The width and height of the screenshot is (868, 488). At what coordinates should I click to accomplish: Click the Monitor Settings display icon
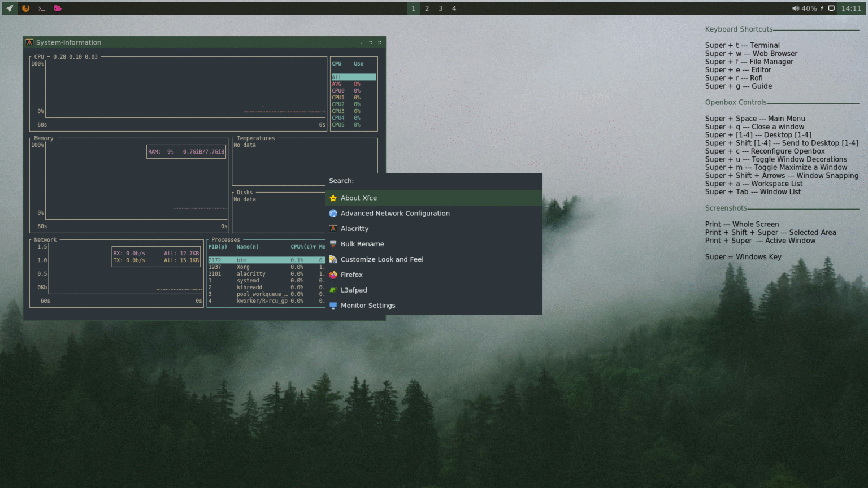(333, 305)
